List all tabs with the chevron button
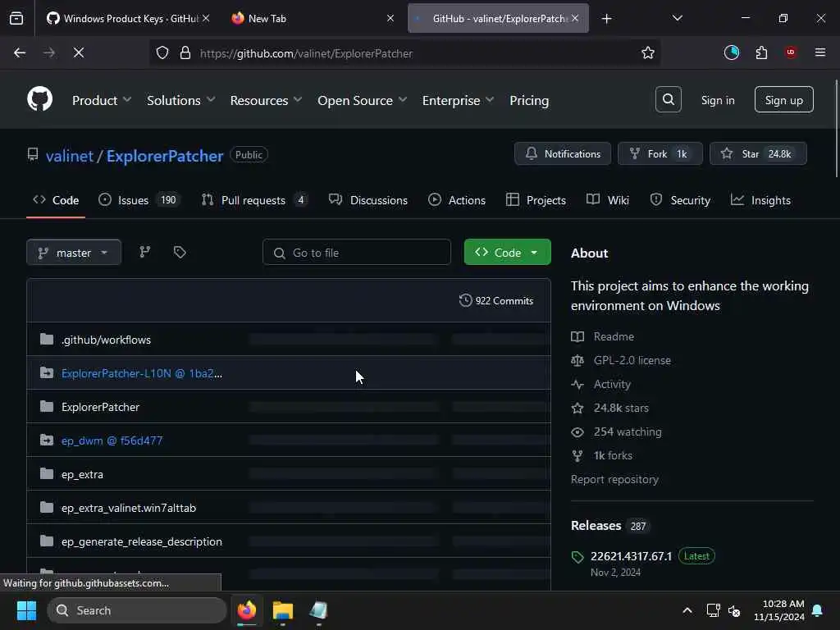Screen dimensions: 840x630 tap(677, 19)
